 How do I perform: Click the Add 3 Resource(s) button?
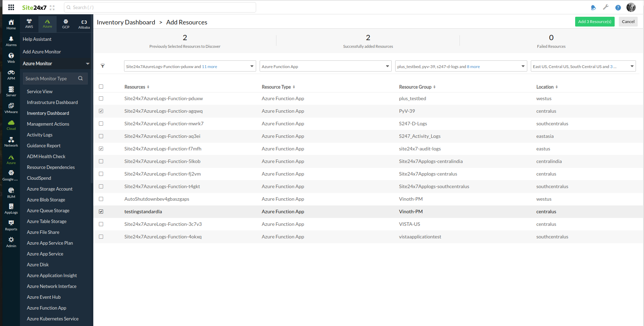(x=594, y=22)
